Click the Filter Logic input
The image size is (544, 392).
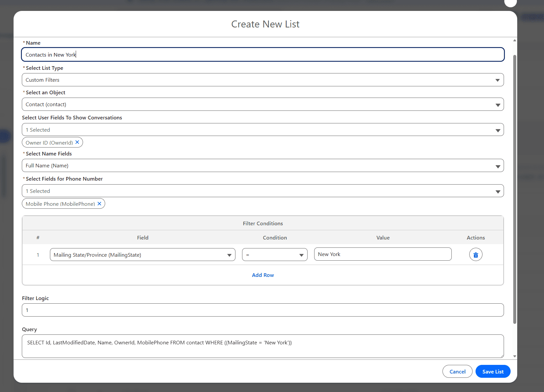(263, 310)
